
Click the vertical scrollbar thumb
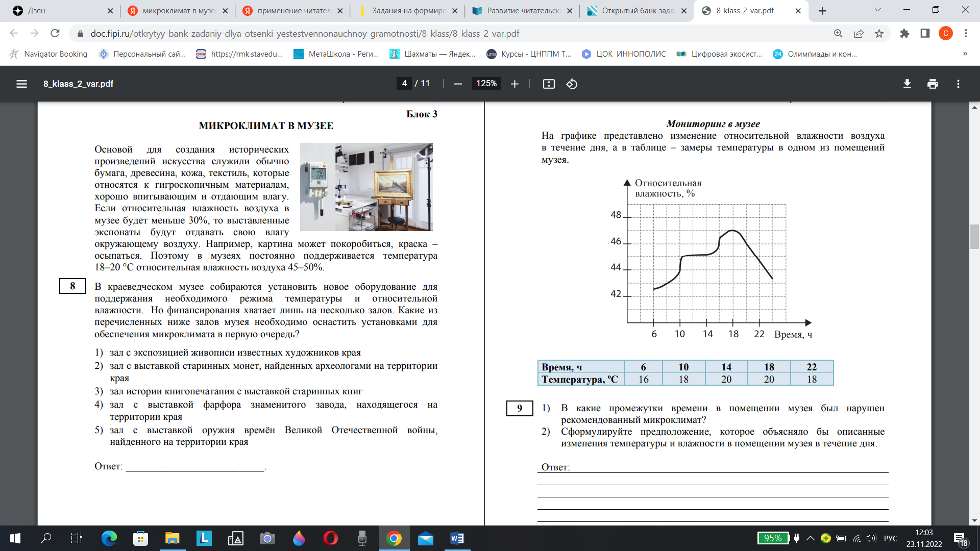tap(974, 236)
